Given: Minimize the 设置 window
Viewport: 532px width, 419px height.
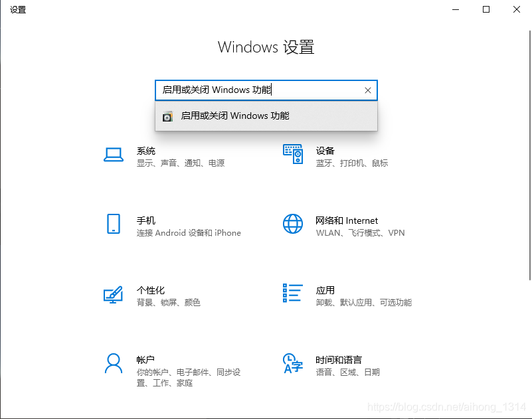Looking at the screenshot, I should [x=456, y=9].
